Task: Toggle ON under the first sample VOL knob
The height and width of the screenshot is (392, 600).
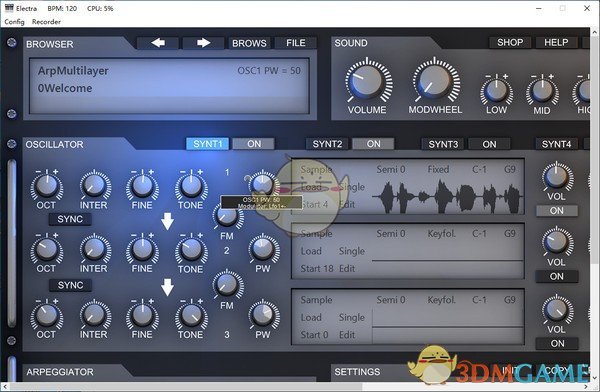Action: 557,211
